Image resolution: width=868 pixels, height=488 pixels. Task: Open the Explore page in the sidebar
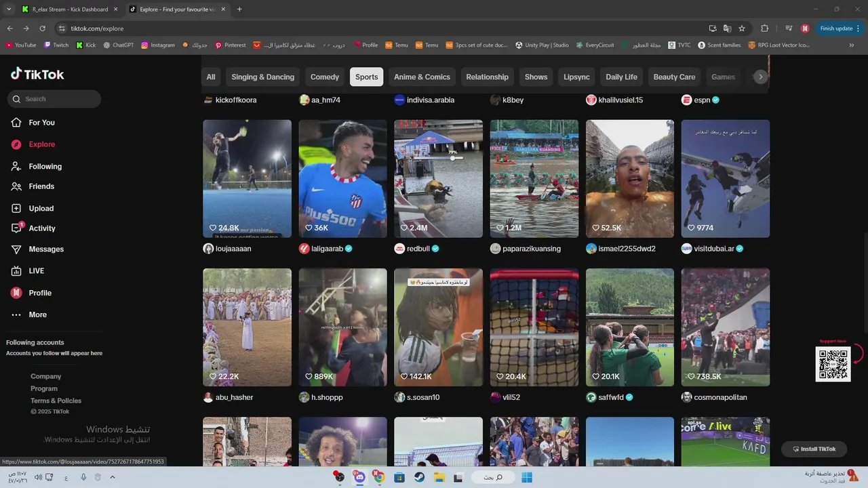point(41,144)
